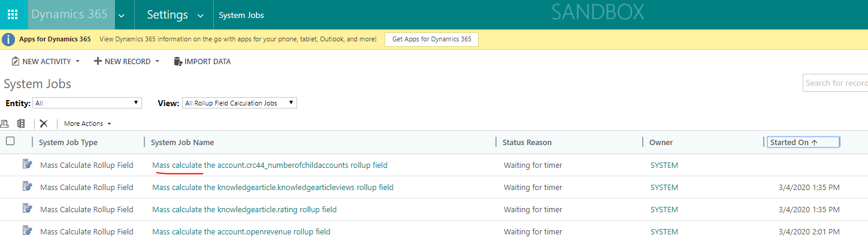Image resolution: width=868 pixels, height=241 pixels.
Task: Open the knowledgearticleviews rollup job link
Action: click(273, 187)
